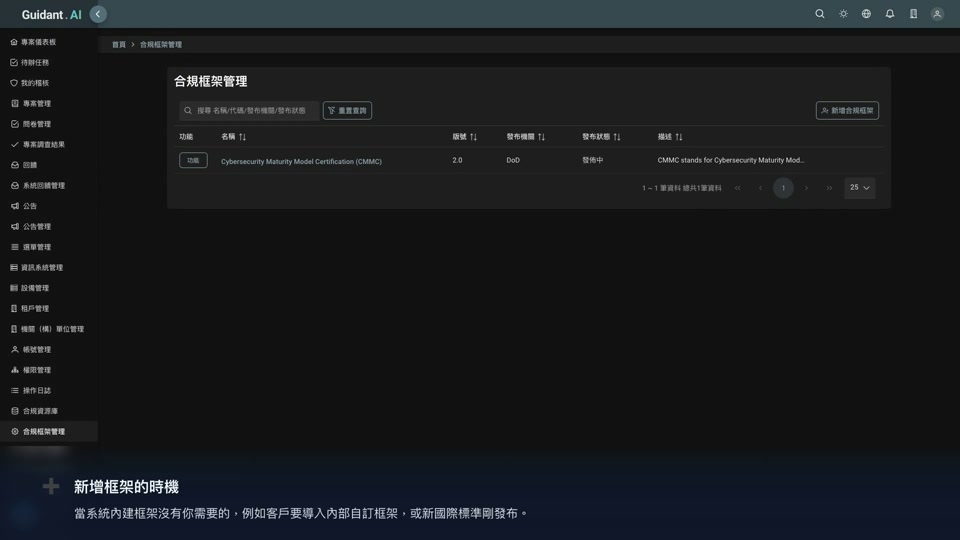This screenshot has width=960, height=540.
Task: Open notifications bell icon
Action: pos(890,13)
